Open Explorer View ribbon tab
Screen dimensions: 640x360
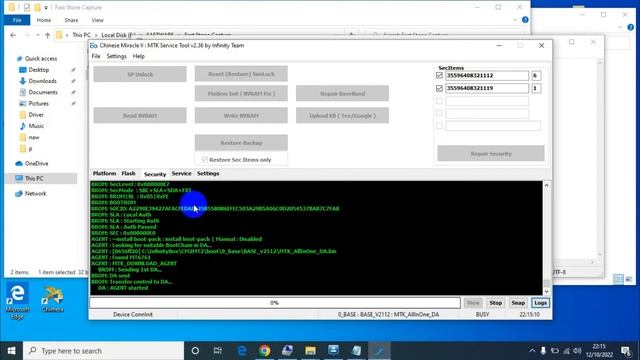point(97,20)
